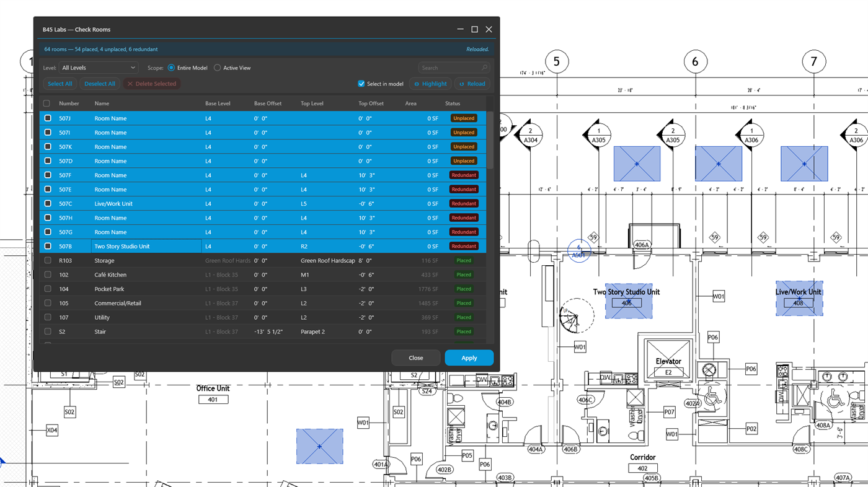The height and width of the screenshot is (487, 868).
Task: Click the Highlight button
Action: [430, 84]
